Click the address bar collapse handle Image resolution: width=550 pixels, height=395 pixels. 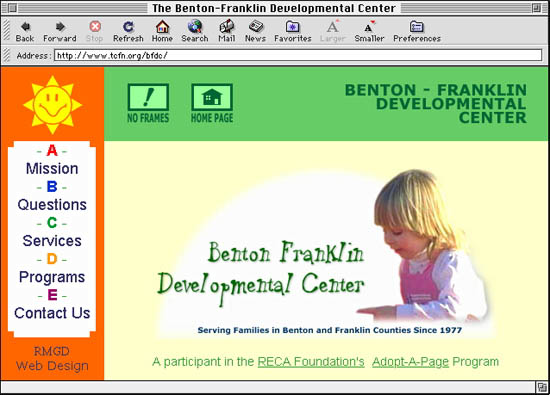(6, 55)
